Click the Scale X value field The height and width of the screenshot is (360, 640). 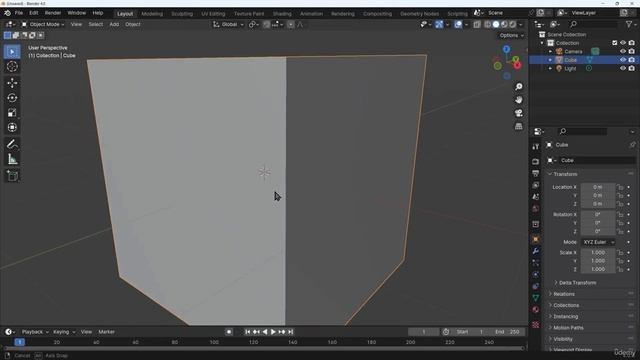[598, 253]
